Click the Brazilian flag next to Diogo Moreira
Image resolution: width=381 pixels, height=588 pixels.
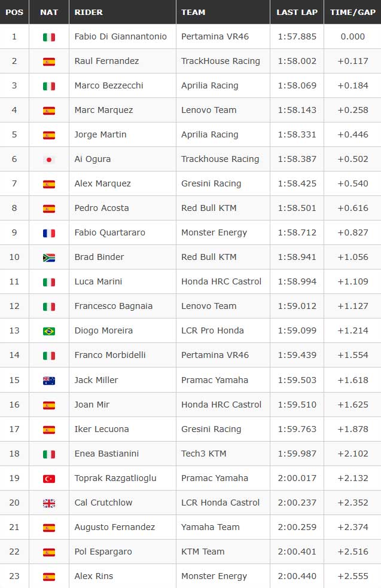tap(49, 331)
